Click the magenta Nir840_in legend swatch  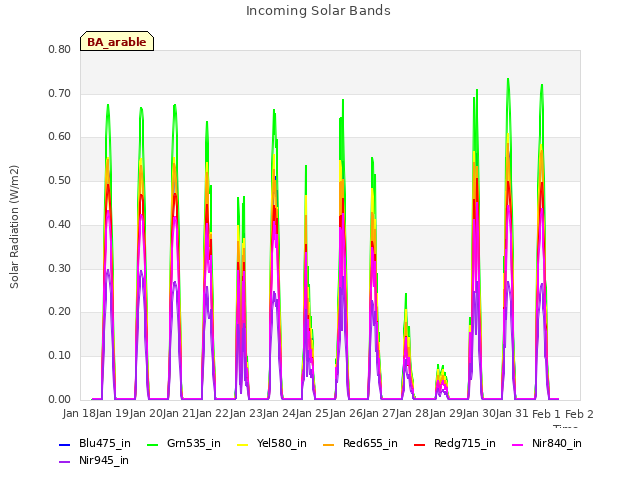click(518, 444)
